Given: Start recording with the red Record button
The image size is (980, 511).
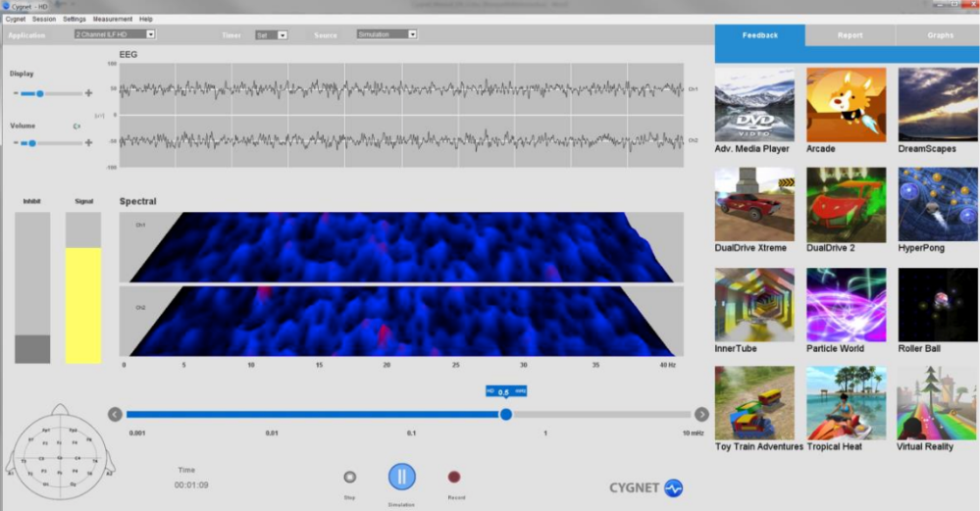Looking at the screenshot, I should [454, 477].
